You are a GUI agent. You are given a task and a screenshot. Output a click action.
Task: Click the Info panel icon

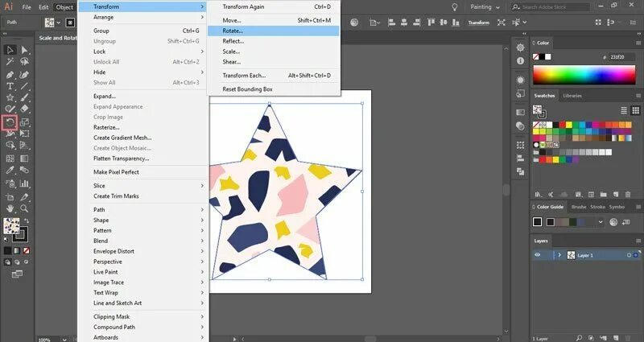click(520, 61)
